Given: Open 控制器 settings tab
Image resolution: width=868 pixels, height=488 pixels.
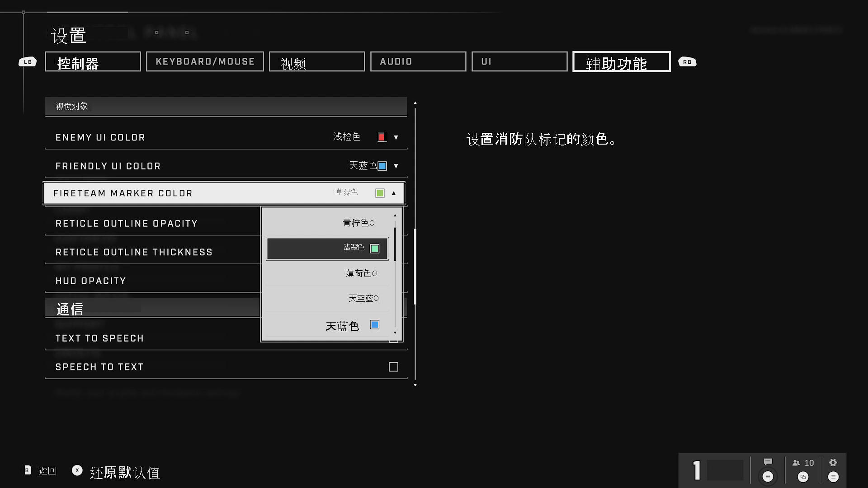Looking at the screenshot, I should 92,61.
